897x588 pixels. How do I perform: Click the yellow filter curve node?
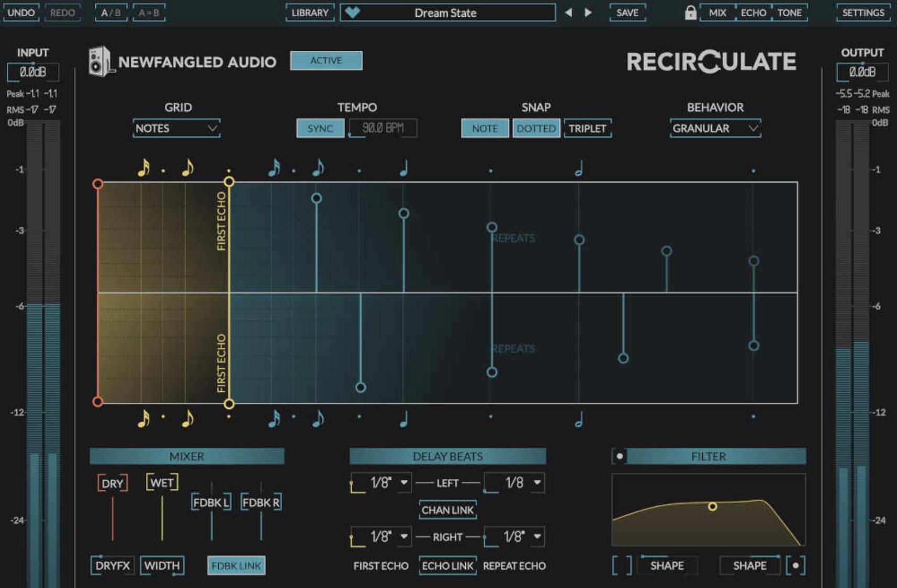[712, 506]
